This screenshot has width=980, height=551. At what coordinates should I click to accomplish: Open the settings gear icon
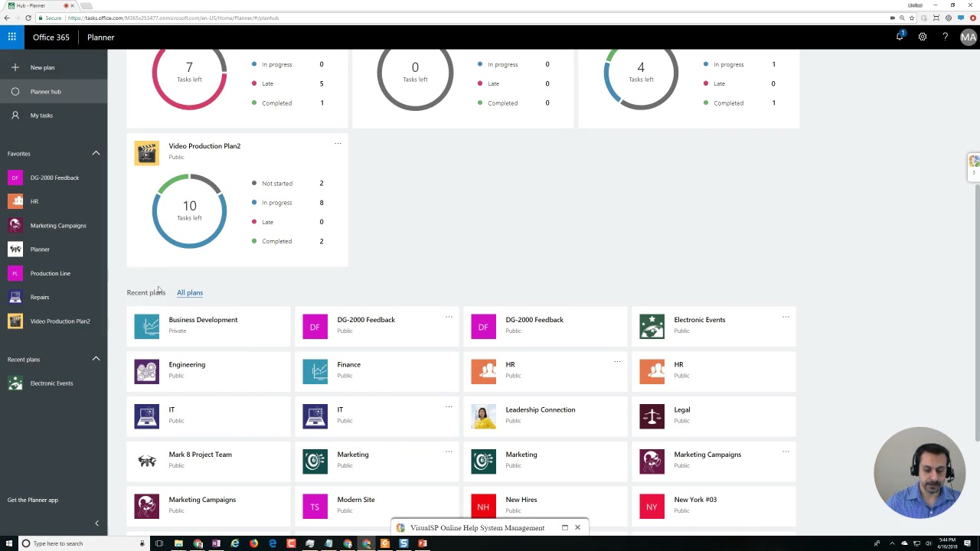pyautogui.click(x=923, y=37)
